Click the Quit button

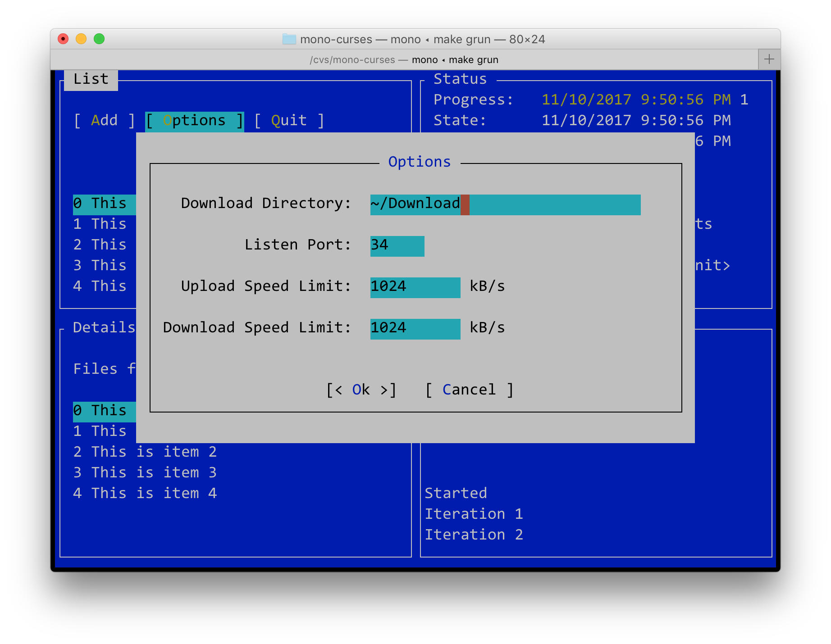coord(289,120)
